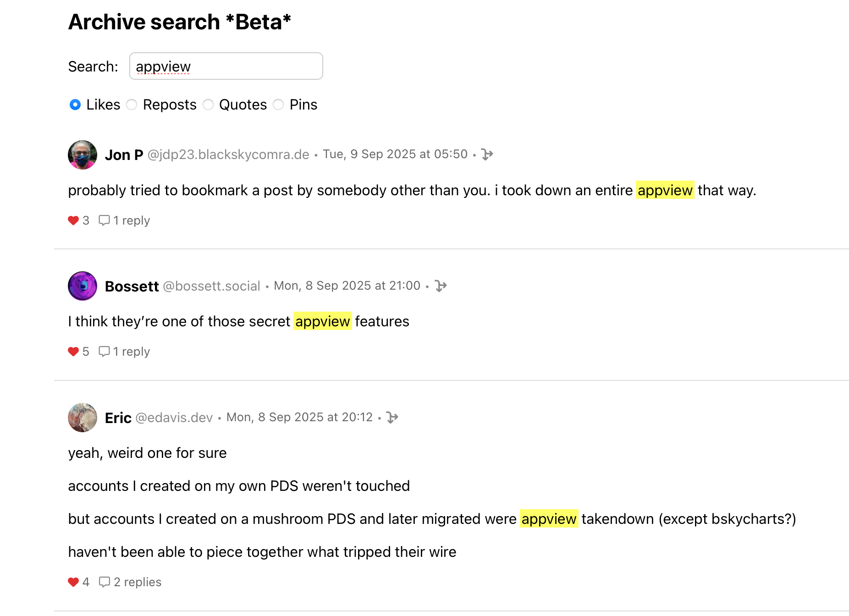Open the @edavis.dev handle link

174,418
